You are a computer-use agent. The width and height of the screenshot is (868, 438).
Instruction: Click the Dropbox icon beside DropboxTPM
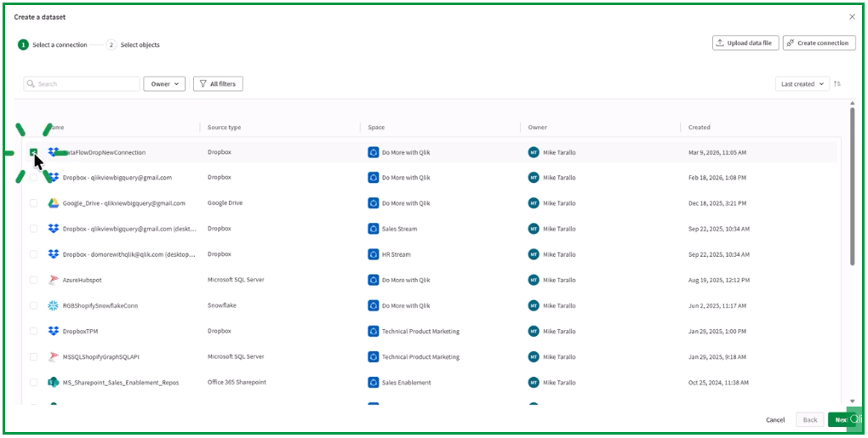click(x=53, y=331)
